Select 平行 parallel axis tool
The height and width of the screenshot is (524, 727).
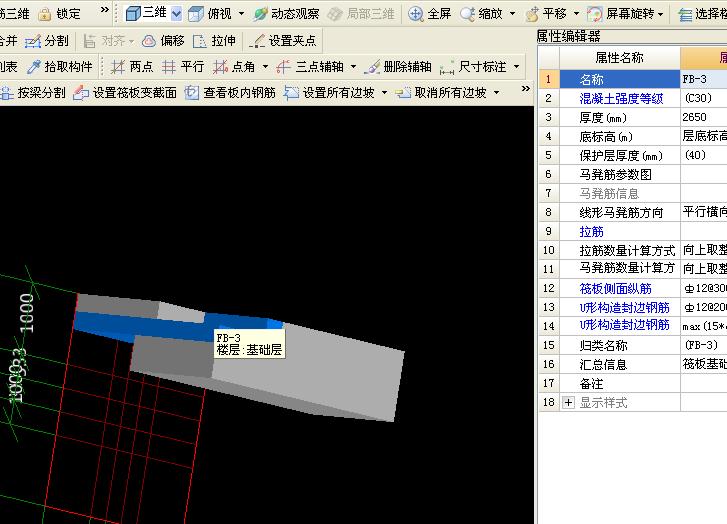(183, 67)
